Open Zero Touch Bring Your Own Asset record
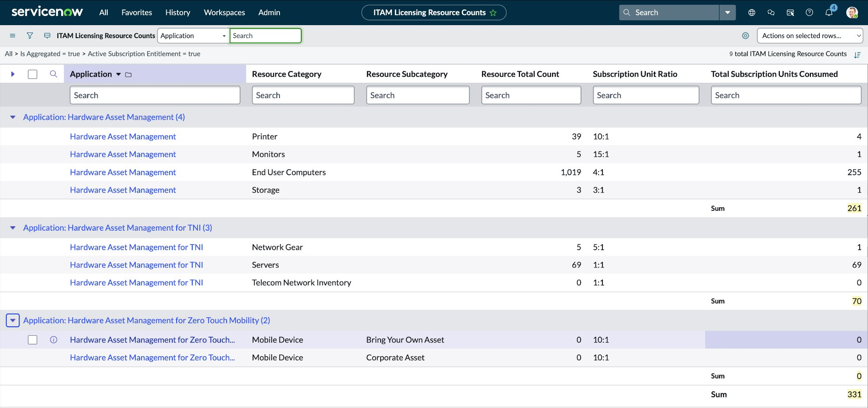868x408 pixels. [152, 340]
